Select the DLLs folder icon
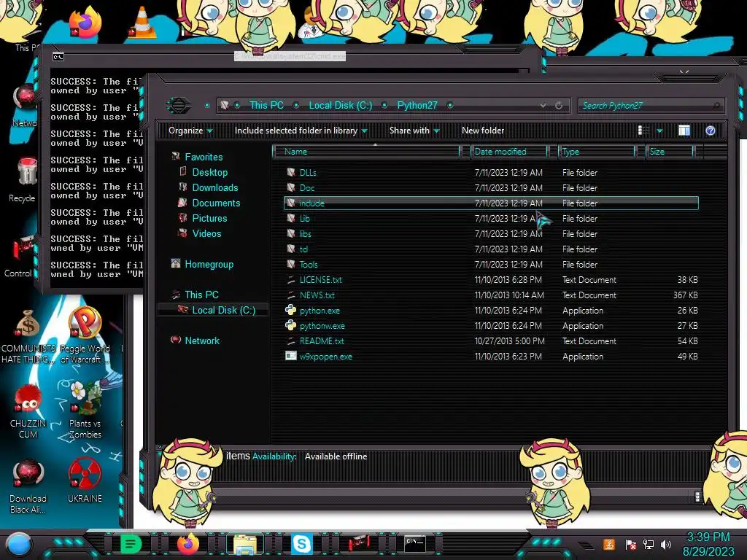This screenshot has height=560, width=747. pyautogui.click(x=290, y=172)
